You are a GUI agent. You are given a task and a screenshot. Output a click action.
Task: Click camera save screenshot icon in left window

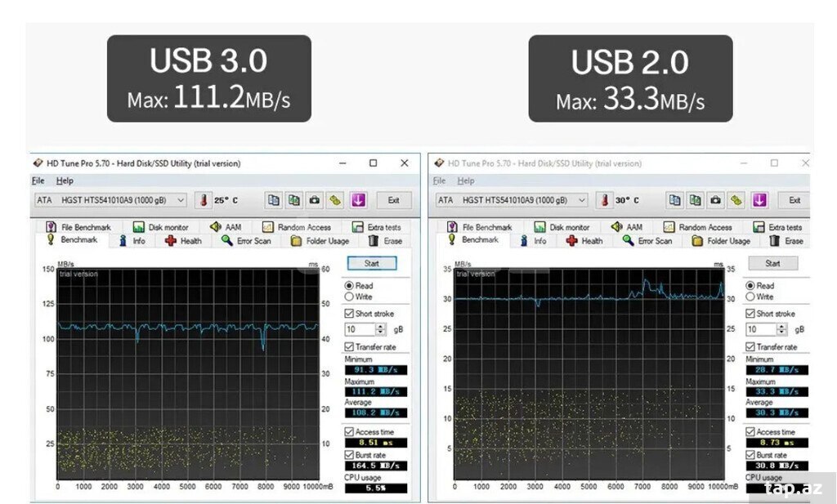tap(315, 200)
